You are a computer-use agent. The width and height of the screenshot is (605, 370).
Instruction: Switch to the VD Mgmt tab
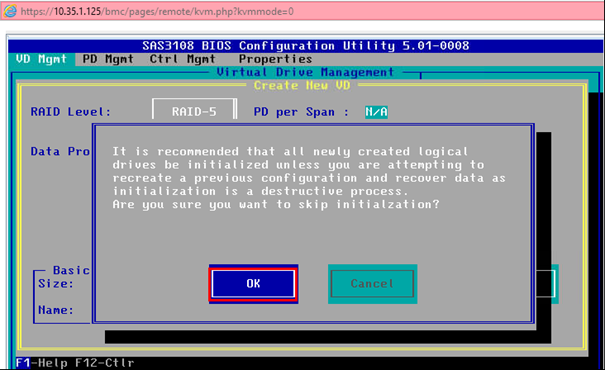coord(41,59)
